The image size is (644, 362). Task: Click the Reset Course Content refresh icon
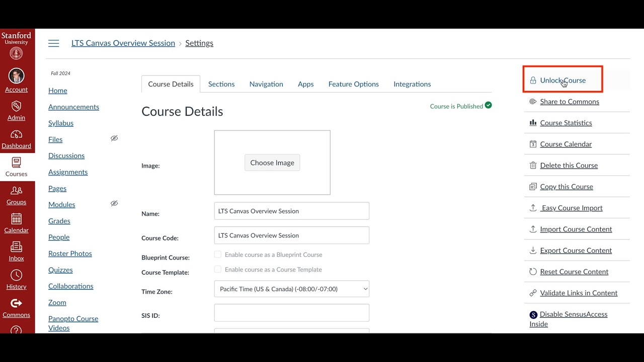(533, 271)
